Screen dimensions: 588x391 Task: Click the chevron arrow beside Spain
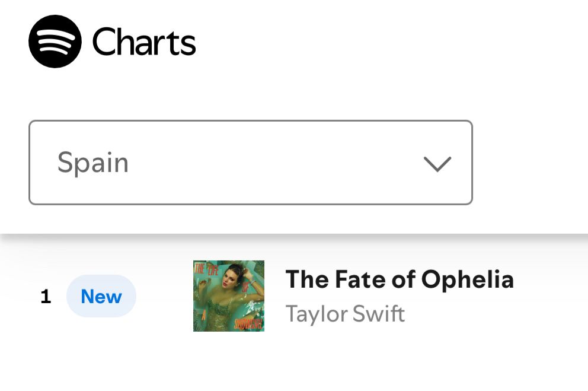[437, 164]
